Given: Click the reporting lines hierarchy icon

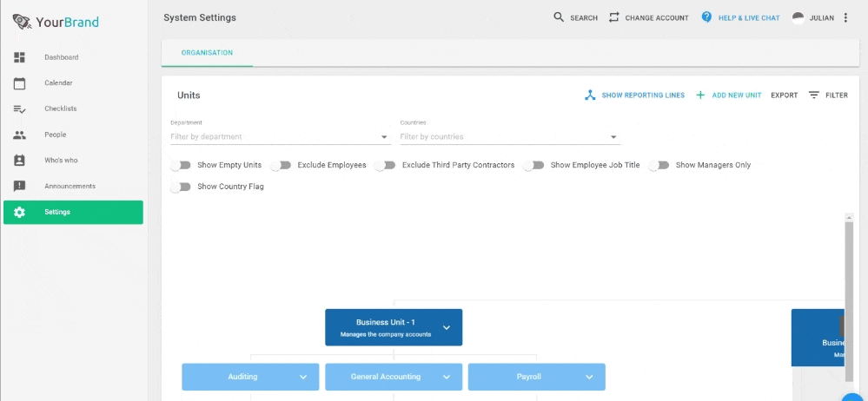Looking at the screenshot, I should click(x=590, y=95).
